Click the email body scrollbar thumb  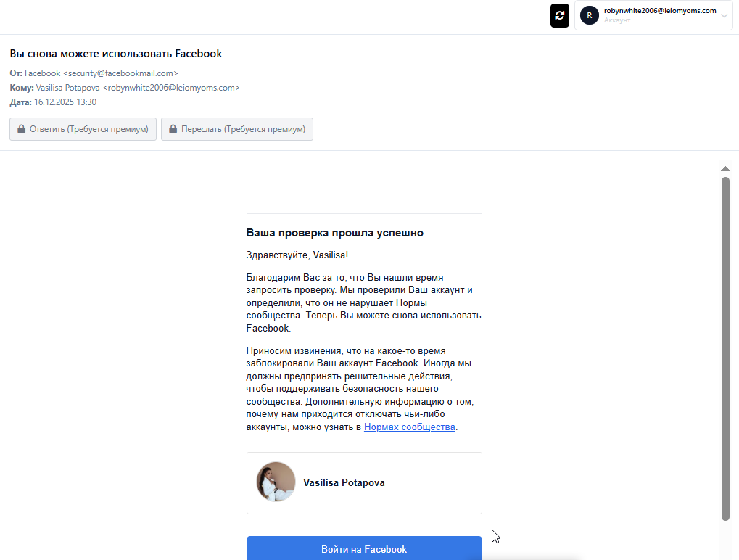(725, 348)
